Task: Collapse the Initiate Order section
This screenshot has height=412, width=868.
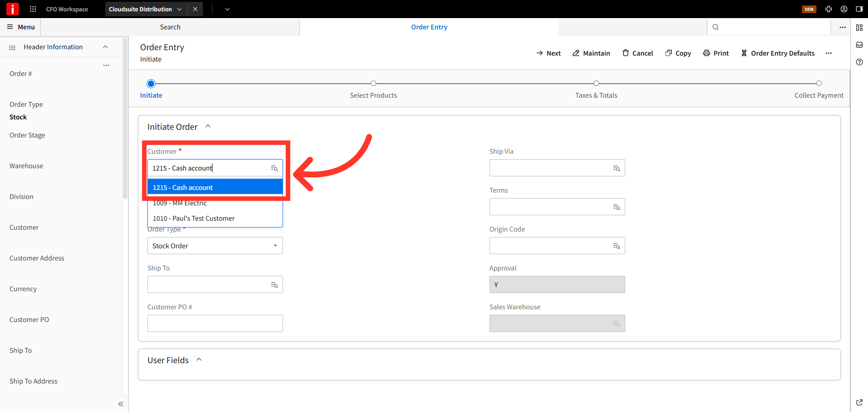Action: pos(208,127)
